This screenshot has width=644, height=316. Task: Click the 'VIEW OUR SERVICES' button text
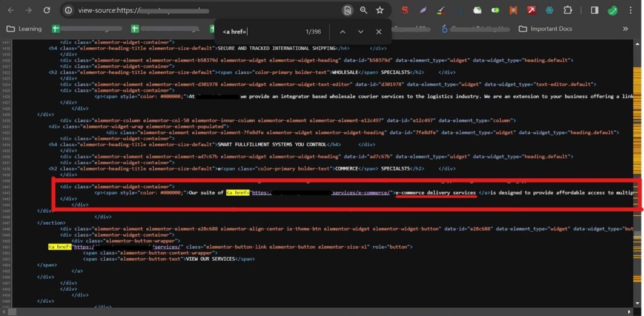click(210, 259)
